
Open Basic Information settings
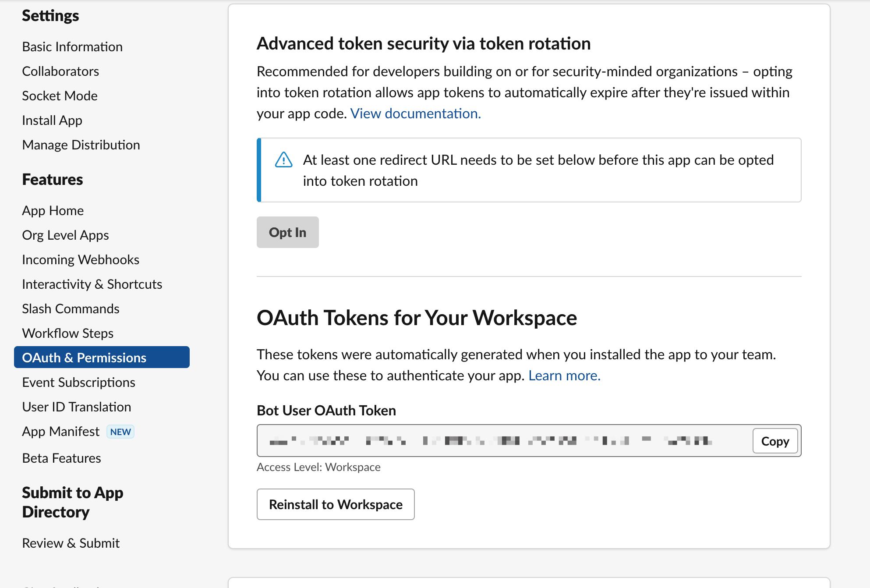coord(72,47)
